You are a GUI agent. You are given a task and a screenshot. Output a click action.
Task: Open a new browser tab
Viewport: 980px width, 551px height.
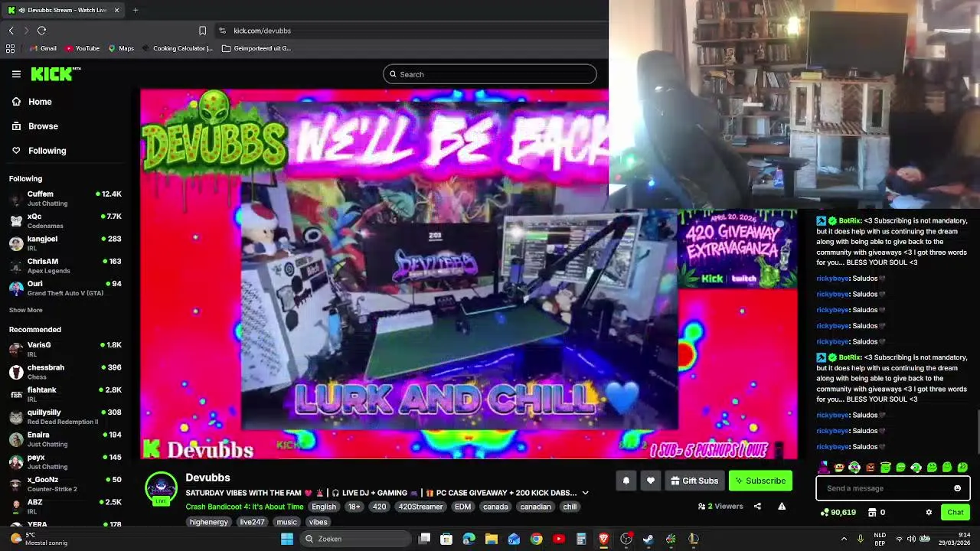pos(136,10)
